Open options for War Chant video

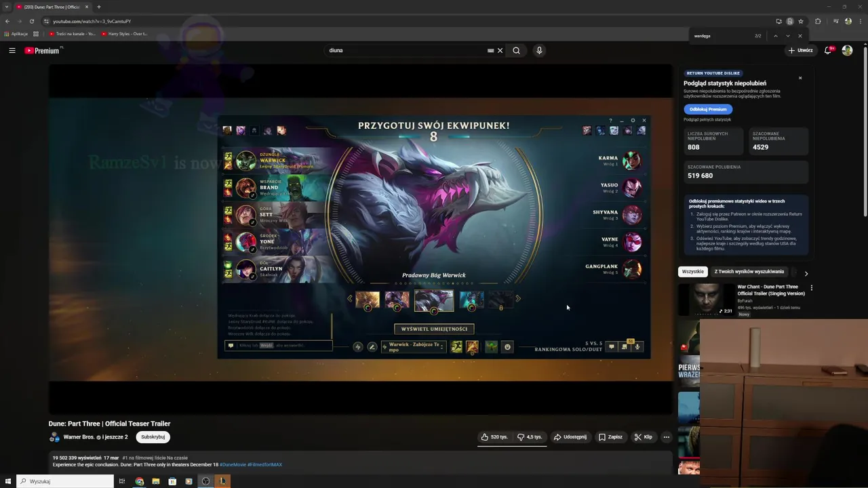click(811, 287)
